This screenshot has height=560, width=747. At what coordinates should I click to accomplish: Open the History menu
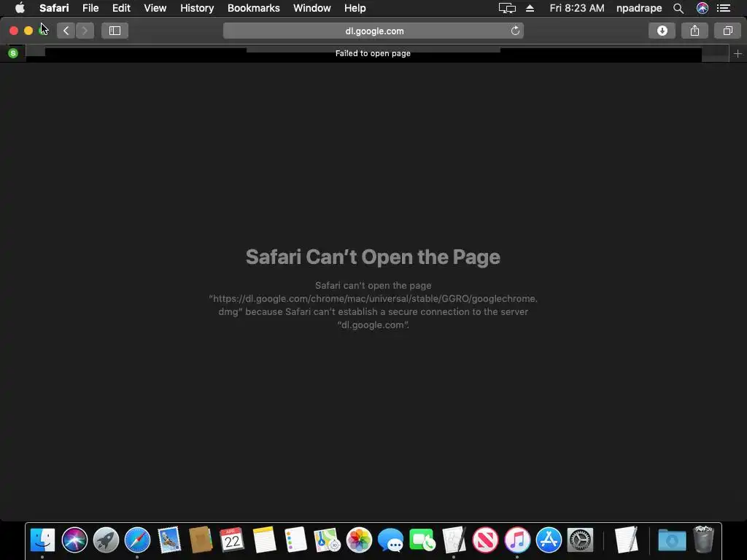(x=197, y=8)
